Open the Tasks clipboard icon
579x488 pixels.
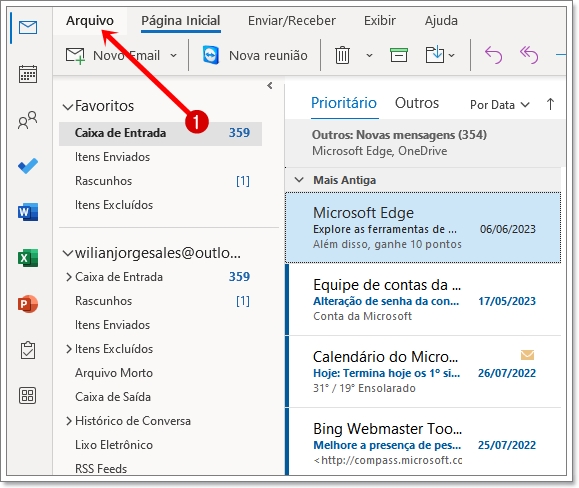pos(28,350)
